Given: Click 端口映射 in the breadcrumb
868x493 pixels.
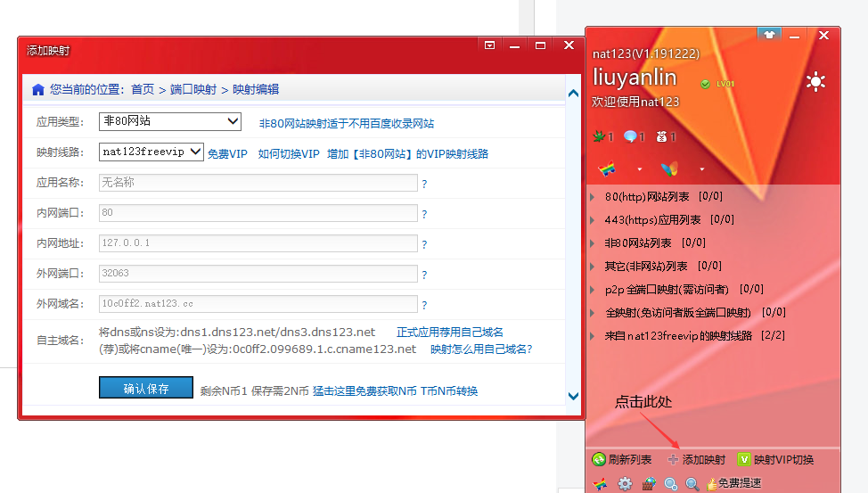Looking at the screenshot, I should [x=193, y=89].
